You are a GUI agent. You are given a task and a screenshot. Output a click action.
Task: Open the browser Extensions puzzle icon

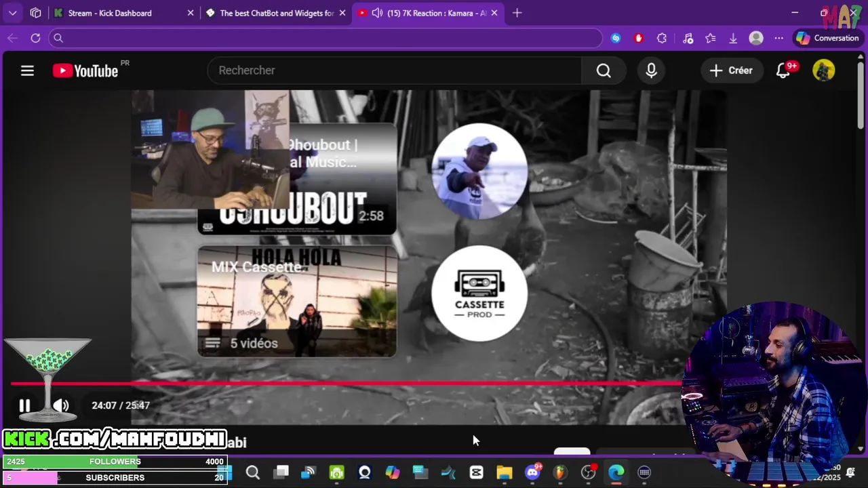coord(662,38)
